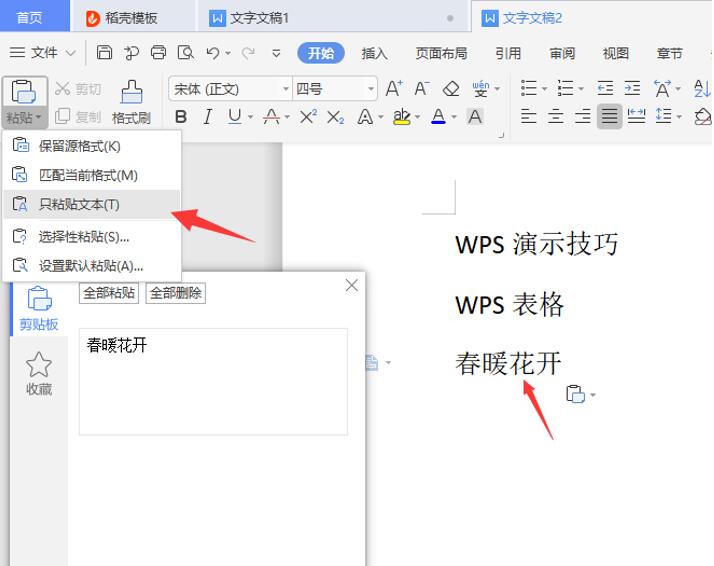
Task: Select 保留源格式(K) paste option
Action: pos(92,146)
